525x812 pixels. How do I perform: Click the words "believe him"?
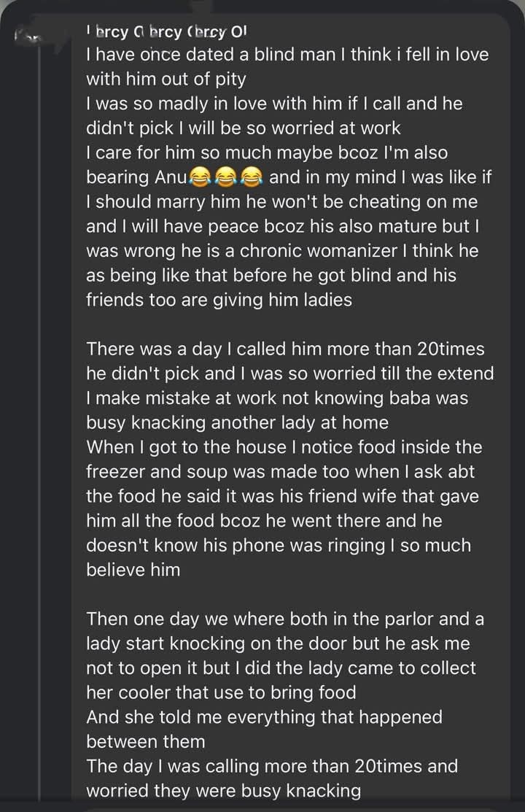click(x=133, y=571)
